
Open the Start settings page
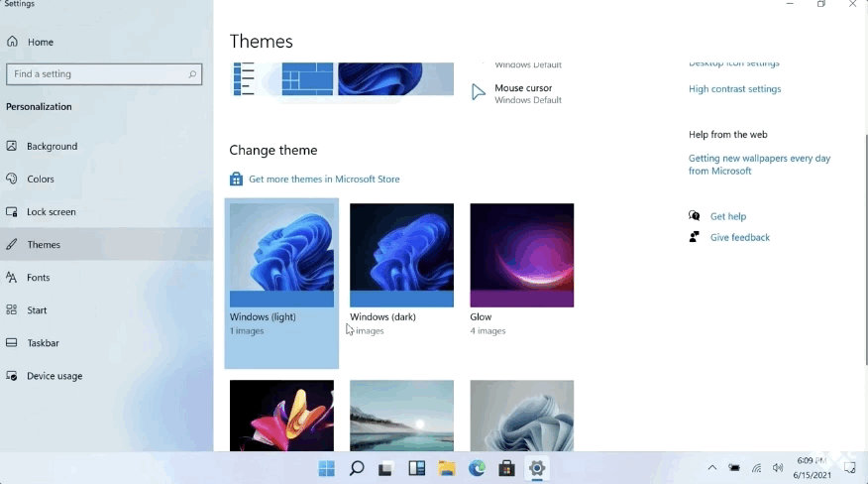pyautogui.click(x=106, y=309)
